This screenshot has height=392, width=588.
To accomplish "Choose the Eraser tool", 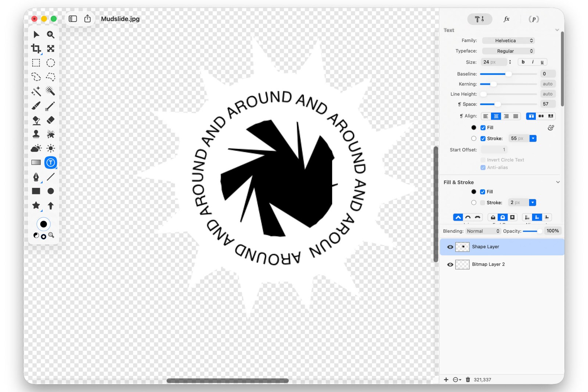I will coord(51,120).
